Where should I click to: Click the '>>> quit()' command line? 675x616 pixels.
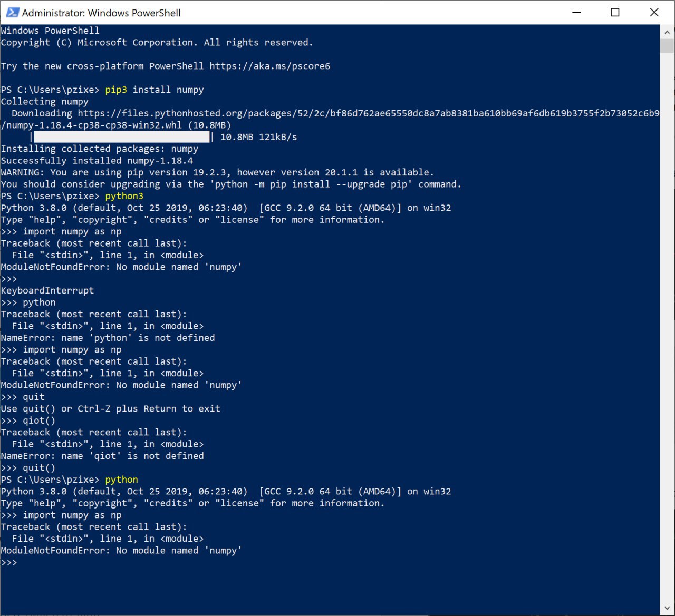click(28, 468)
